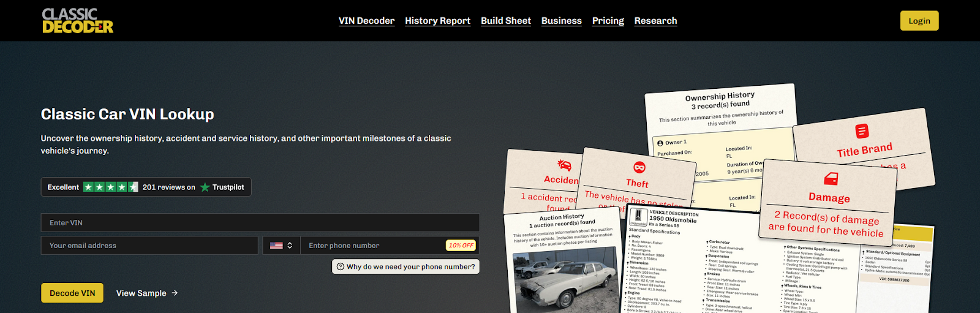980x313 pixels.
Task: Focus the Enter VIN field
Action: [260, 223]
